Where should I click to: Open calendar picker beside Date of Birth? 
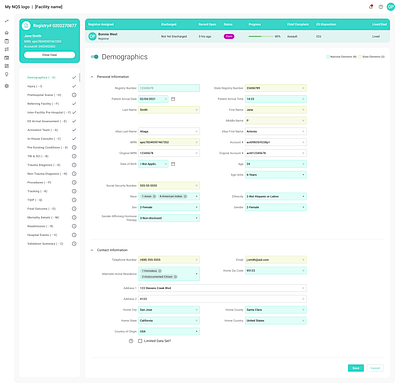[x=173, y=164]
